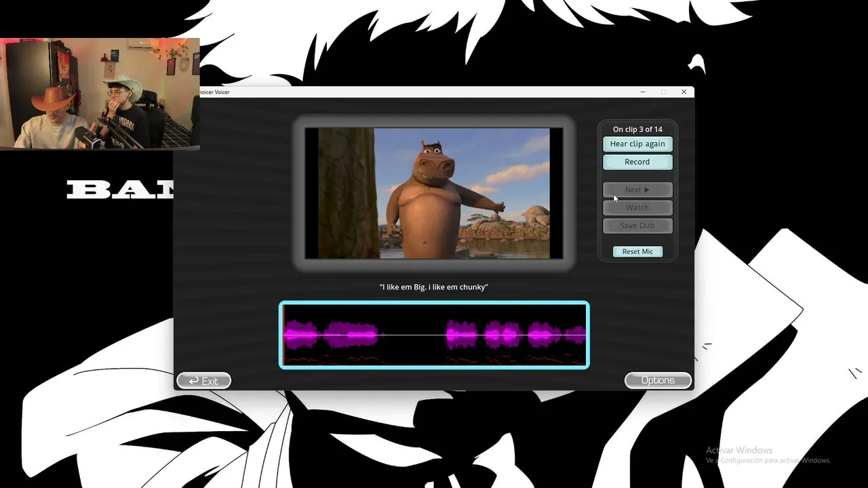Image resolution: width=868 pixels, height=488 pixels.
Task: Start recording with the Record button
Action: [x=637, y=162]
